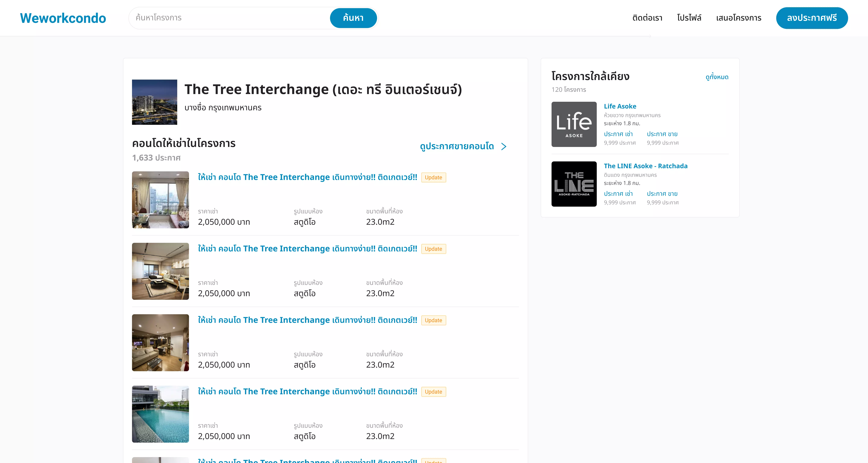Click the ลงประกาศฟรี button

(x=812, y=18)
